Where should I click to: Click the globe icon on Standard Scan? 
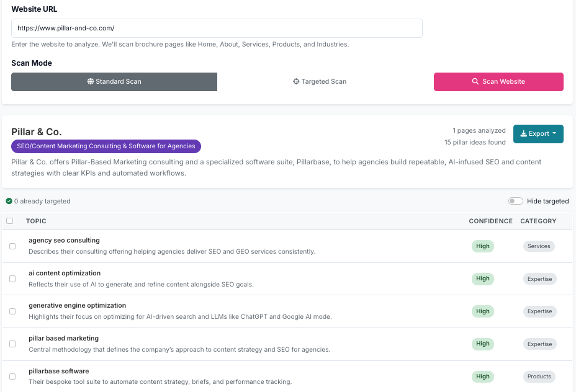pos(91,81)
